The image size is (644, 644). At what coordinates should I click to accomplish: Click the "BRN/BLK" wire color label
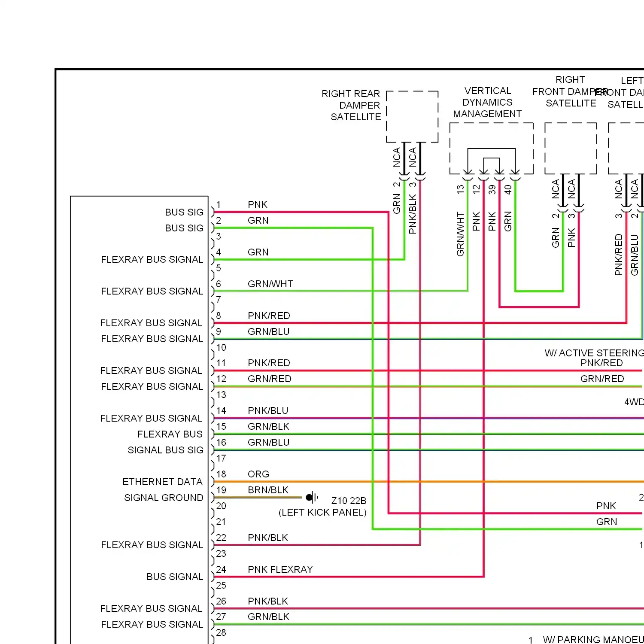[x=268, y=490]
